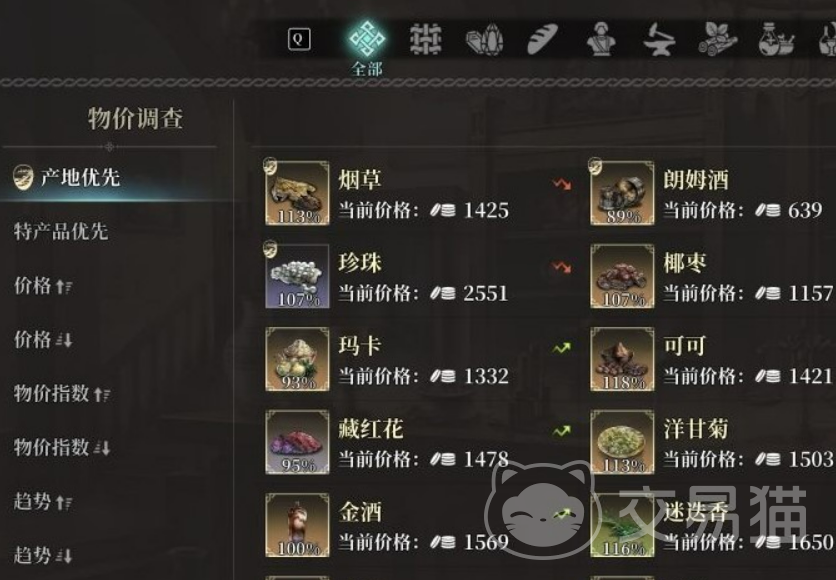The width and height of the screenshot is (836, 580).
Task: Sort by 物价指数 ascending
Action: [62, 393]
